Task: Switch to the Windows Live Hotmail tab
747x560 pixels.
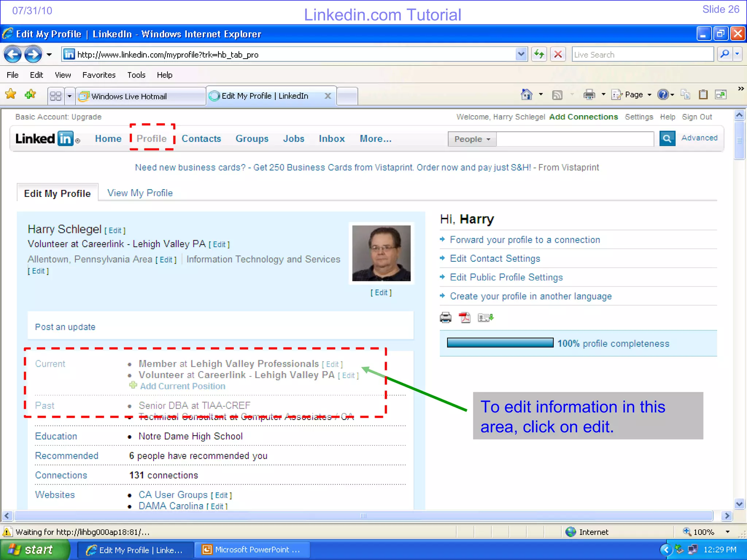Action: 141,96
